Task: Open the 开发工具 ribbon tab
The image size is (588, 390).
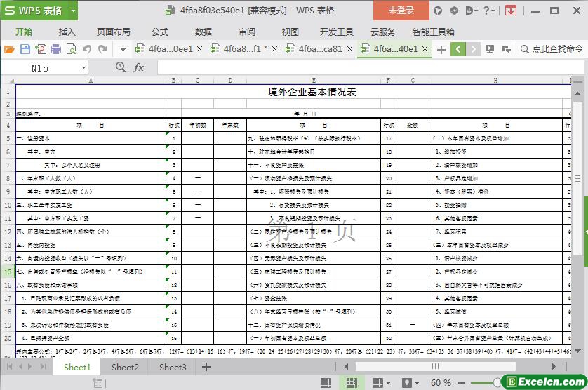Action: (336, 32)
